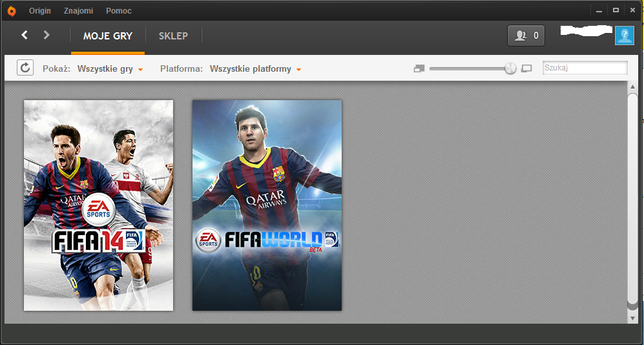The image size is (644, 345).
Task: Open the Pomoc menu
Action: click(x=119, y=11)
